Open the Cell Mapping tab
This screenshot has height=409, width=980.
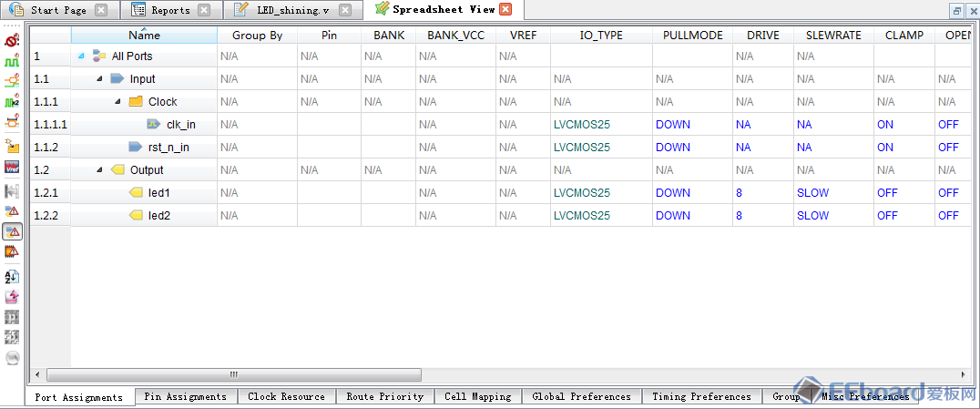coord(477,396)
